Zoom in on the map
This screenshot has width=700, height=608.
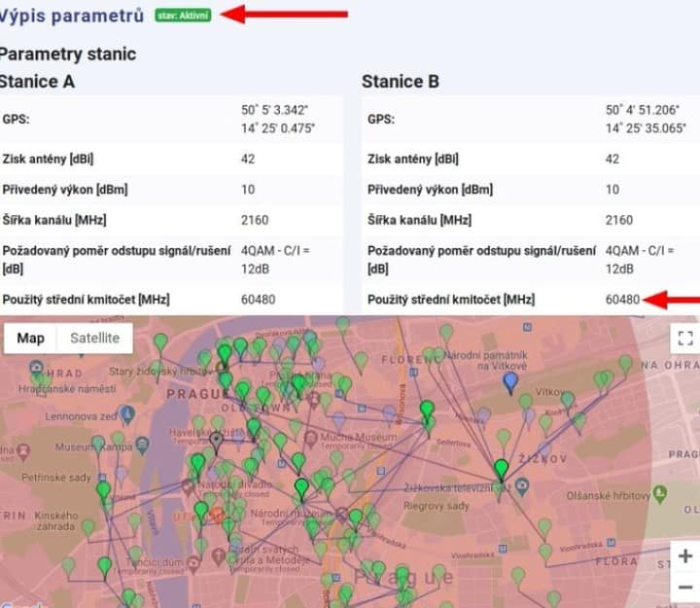tap(685, 556)
